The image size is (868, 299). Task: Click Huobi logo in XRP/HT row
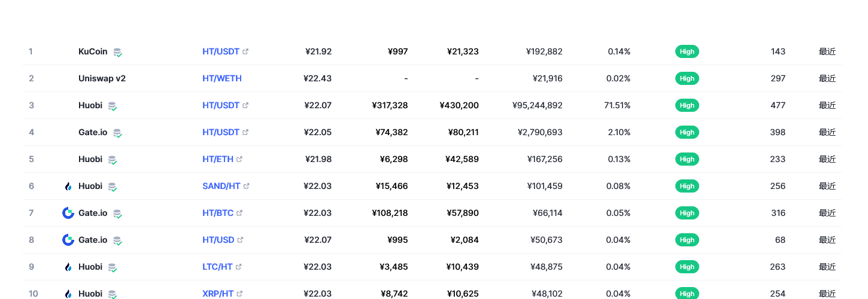68,294
